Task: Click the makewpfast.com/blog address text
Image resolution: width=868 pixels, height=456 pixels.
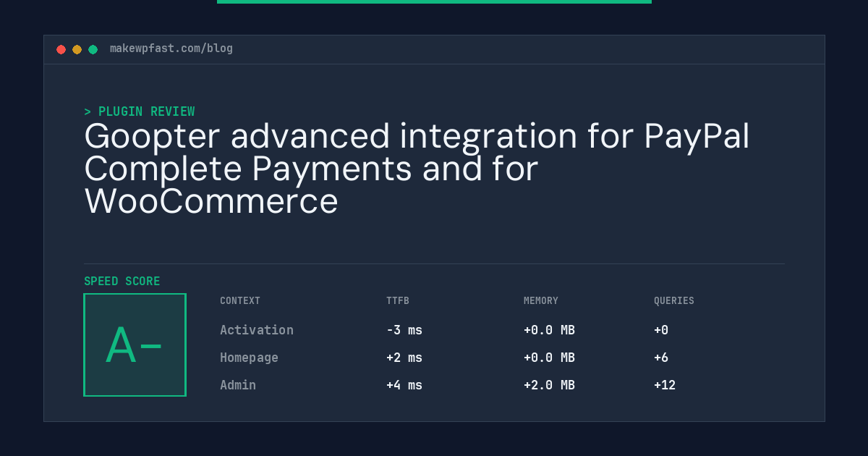Action: tap(171, 48)
